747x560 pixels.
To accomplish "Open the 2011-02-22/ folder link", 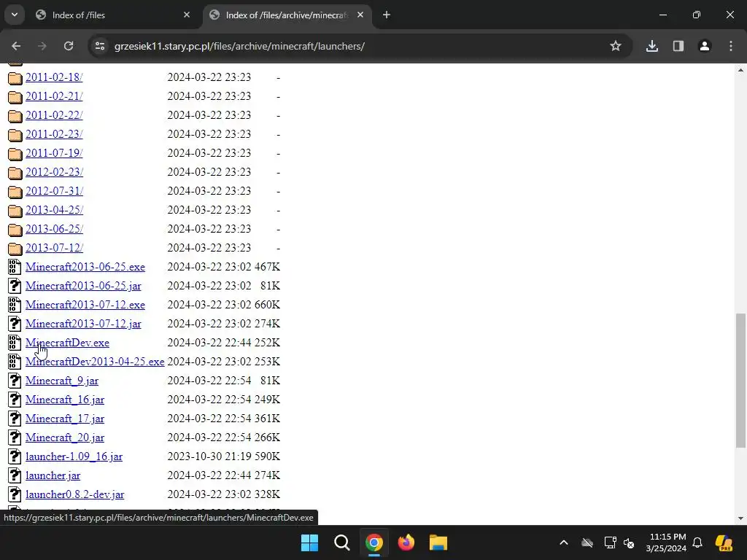I will [54, 115].
